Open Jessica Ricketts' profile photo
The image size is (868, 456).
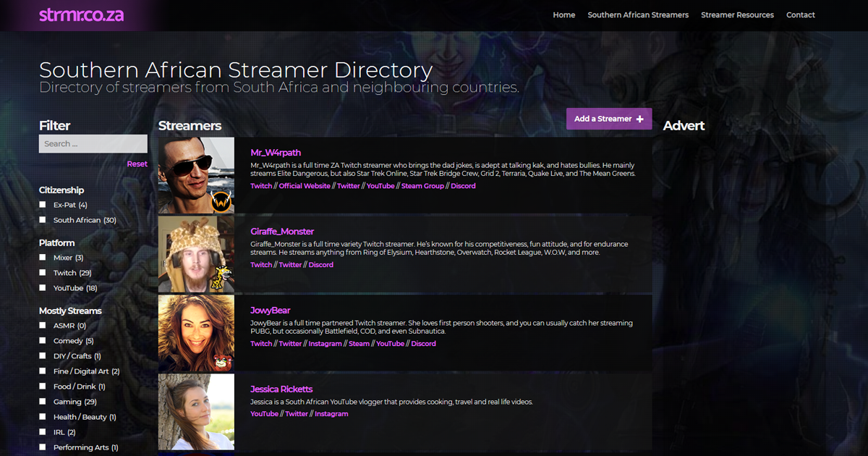[196, 411]
